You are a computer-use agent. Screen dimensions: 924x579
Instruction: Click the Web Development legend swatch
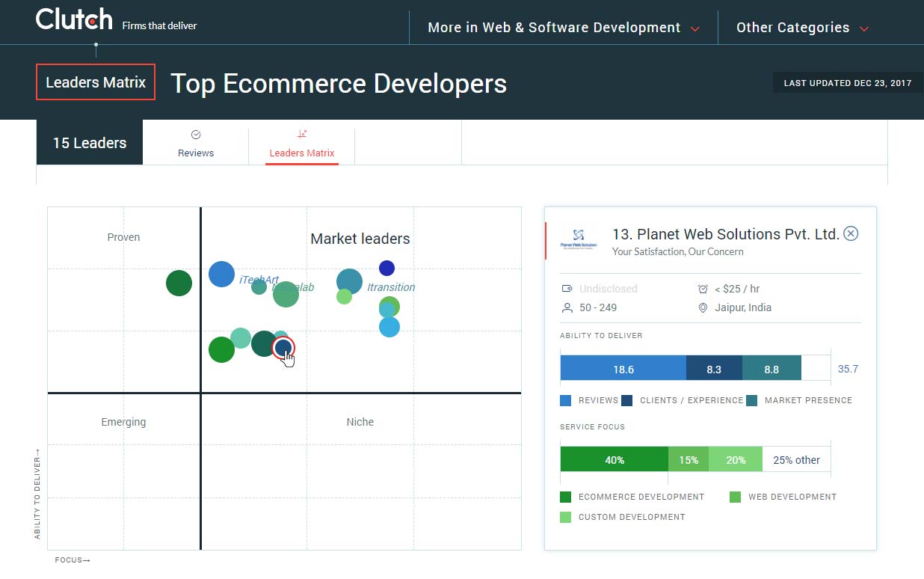click(x=735, y=497)
